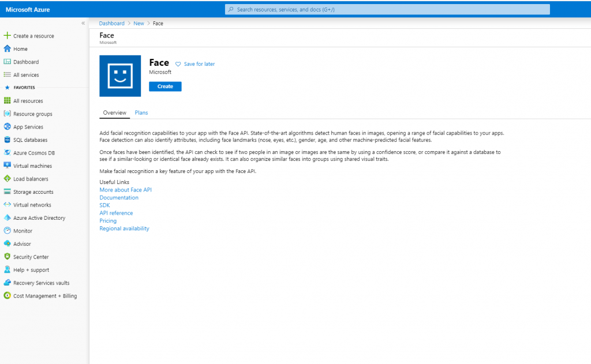Click the All services list icon
The height and width of the screenshot is (364, 591).
pos(7,74)
